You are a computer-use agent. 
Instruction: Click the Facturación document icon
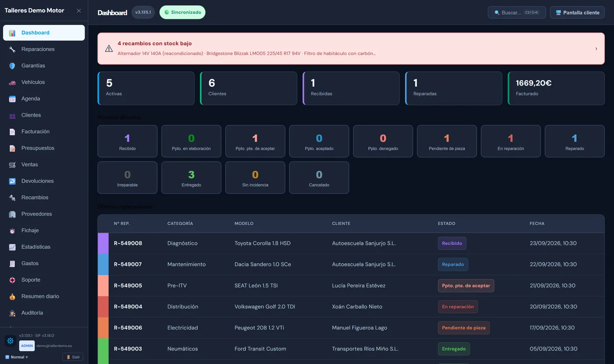(12, 132)
